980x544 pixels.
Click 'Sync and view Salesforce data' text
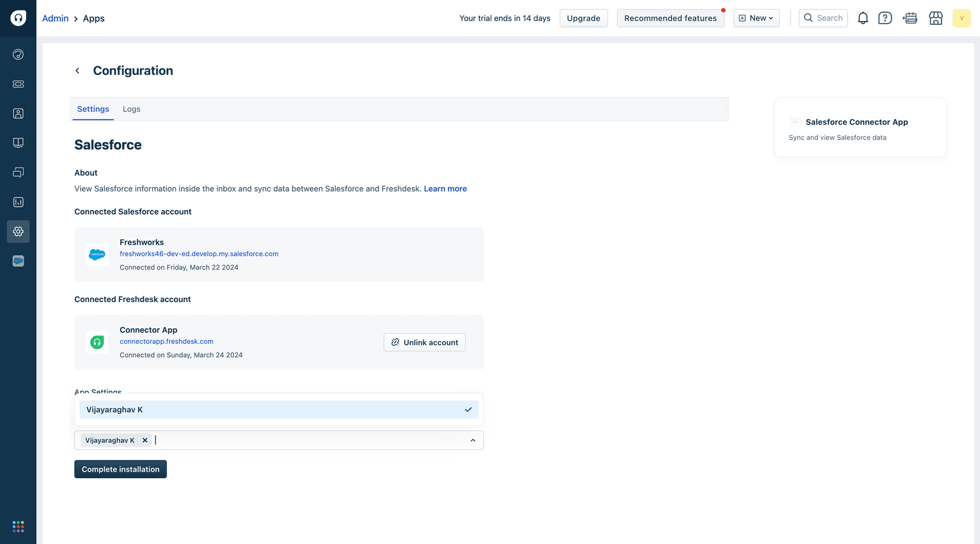click(x=837, y=138)
